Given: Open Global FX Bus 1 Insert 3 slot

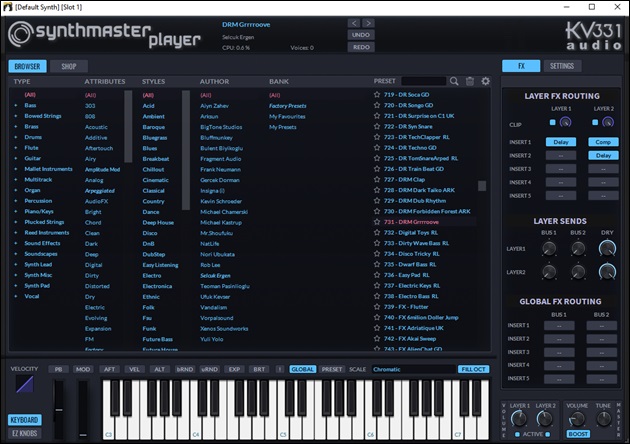Looking at the screenshot, I should click(x=559, y=352).
